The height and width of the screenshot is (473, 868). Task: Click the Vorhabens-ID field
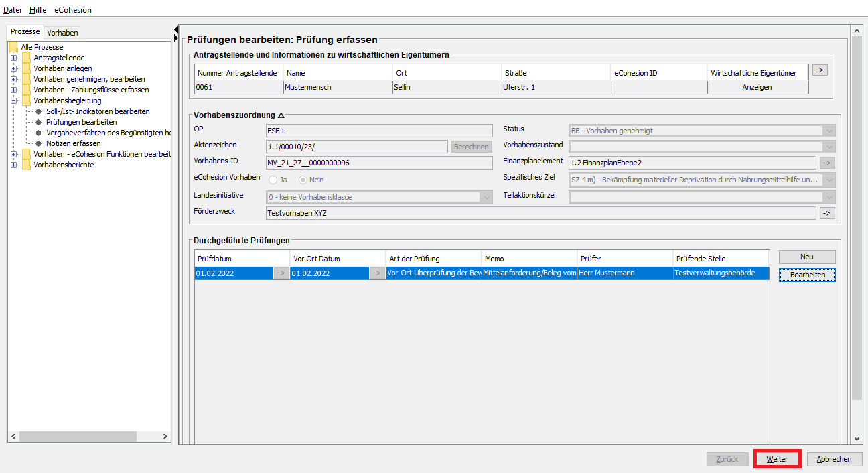(x=378, y=163)
